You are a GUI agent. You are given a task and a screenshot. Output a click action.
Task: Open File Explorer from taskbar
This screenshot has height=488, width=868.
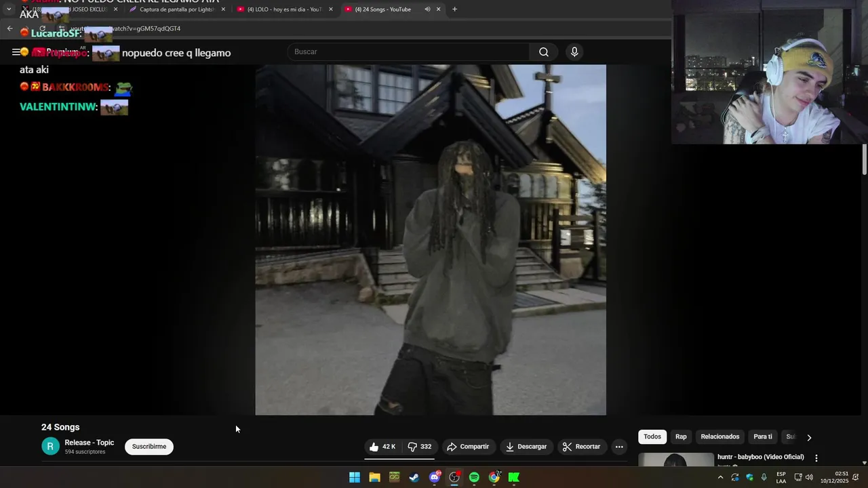pyautogui.click(x=374, y=477)
